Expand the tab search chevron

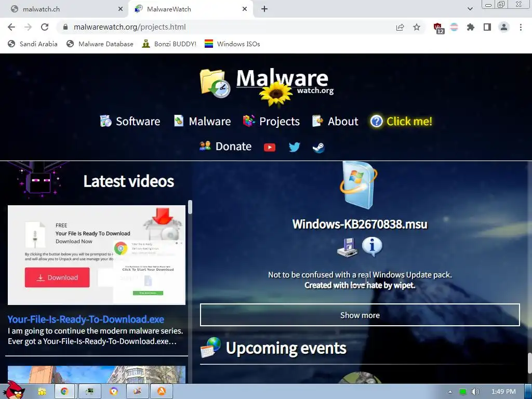(x=470, y=9)
